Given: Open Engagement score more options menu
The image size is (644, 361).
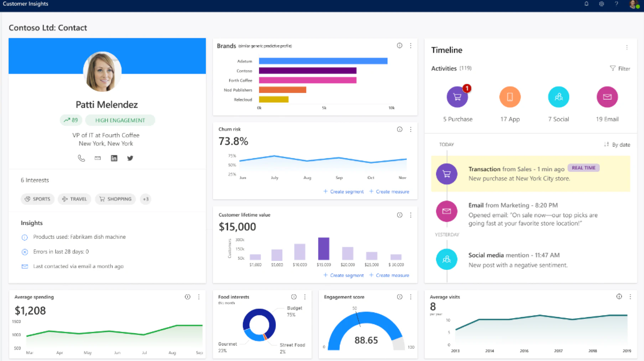Looking at the screenshot, I should [411, 297].
